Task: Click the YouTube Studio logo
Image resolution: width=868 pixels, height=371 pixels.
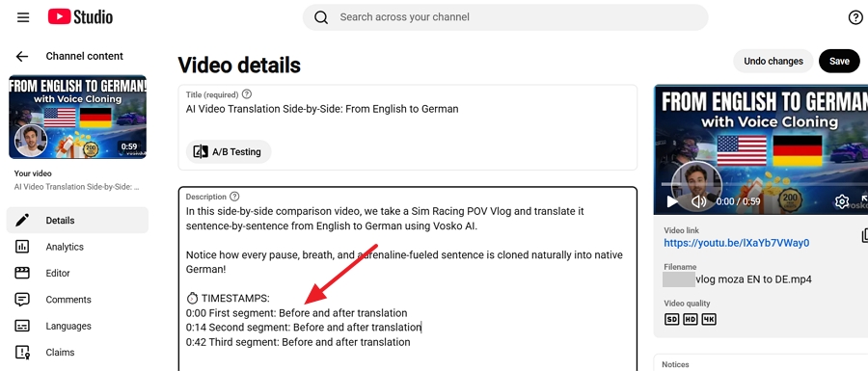Action: pos(80,17)
